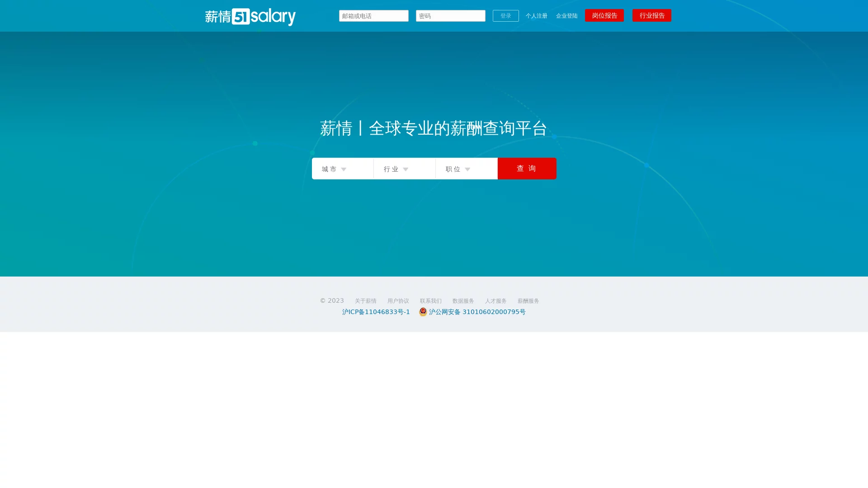868x488 pixels.
Task: Open the 联系我们 footer link
Action: (x=430, y=301)
